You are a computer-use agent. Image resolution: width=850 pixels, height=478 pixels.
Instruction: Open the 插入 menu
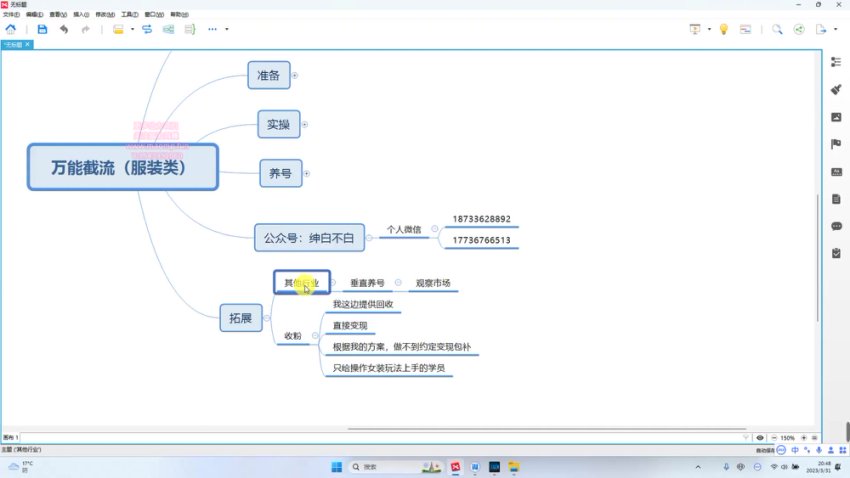click(x=80, y=16)
